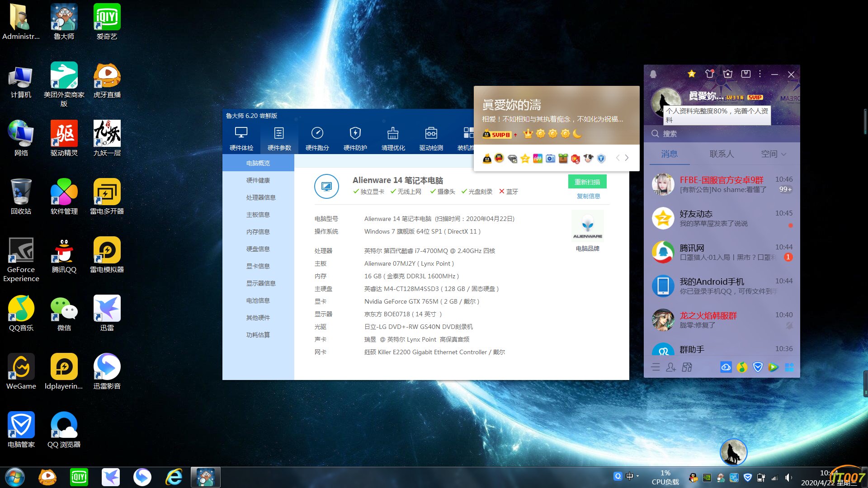Open Internet Explorer from the taskbar
Image resolution: width=868 pixels, height=488 pixels.
174,478
